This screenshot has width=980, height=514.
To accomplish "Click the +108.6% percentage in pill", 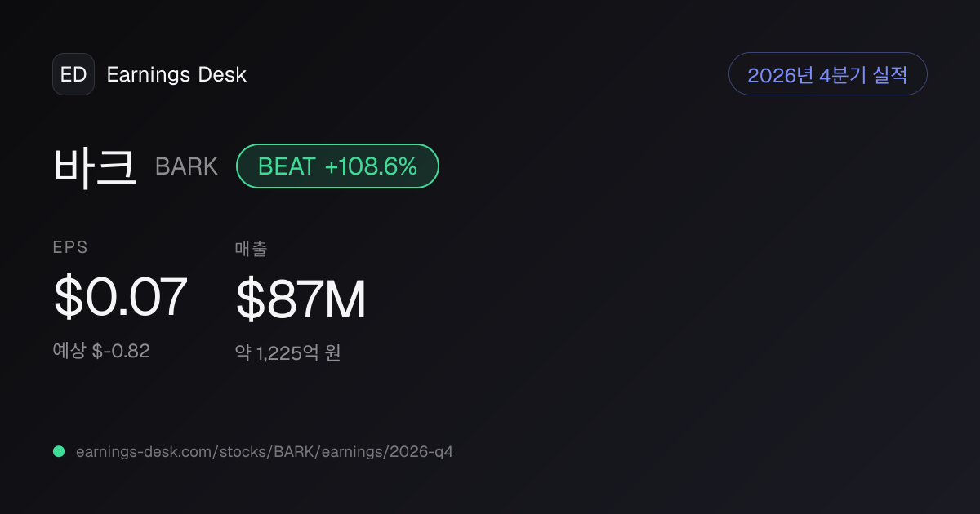I will click(x=371, y=166).
